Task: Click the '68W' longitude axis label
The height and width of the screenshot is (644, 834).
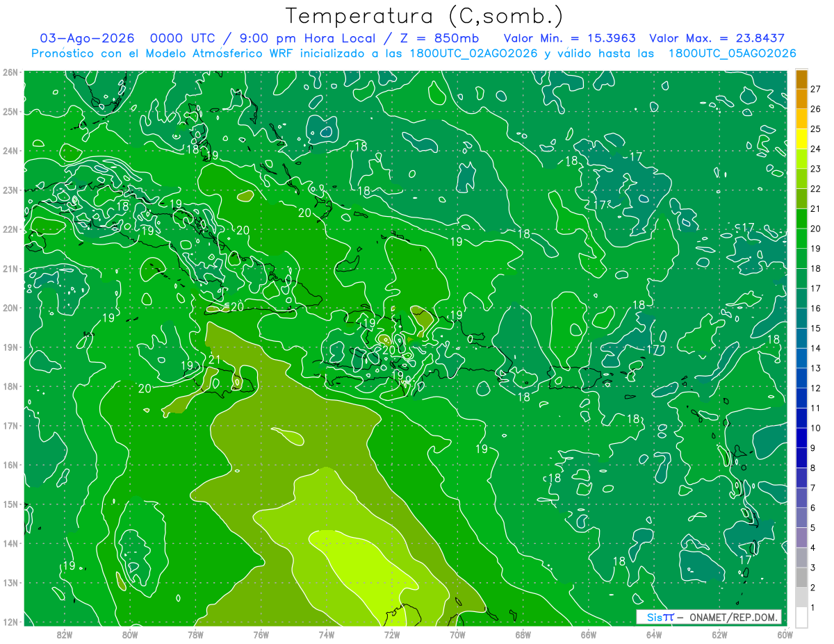Action: pos(523,634)
